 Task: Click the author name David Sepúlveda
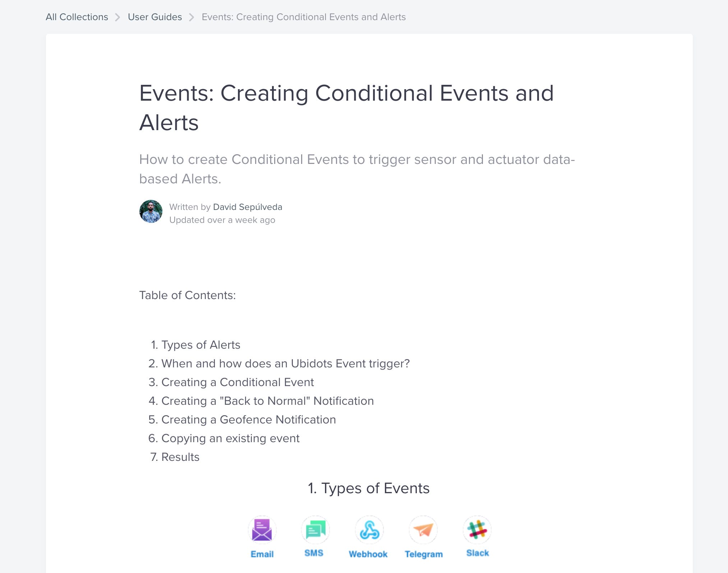tap(248, 207)
